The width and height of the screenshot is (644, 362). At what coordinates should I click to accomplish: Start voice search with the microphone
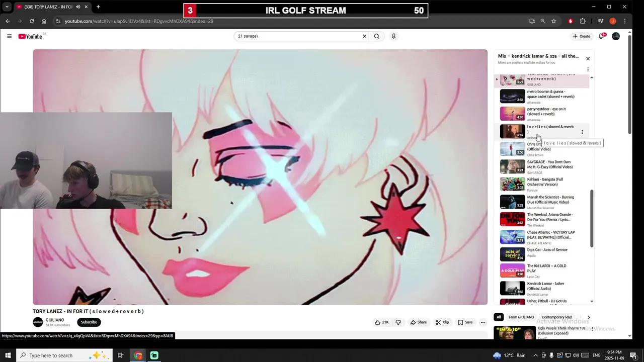click(x=393, y=36)
